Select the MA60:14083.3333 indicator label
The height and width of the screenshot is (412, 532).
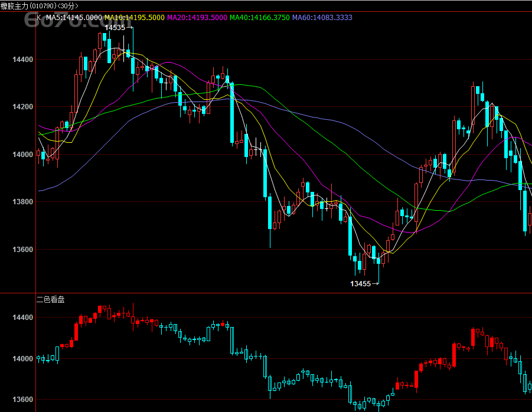322,18
